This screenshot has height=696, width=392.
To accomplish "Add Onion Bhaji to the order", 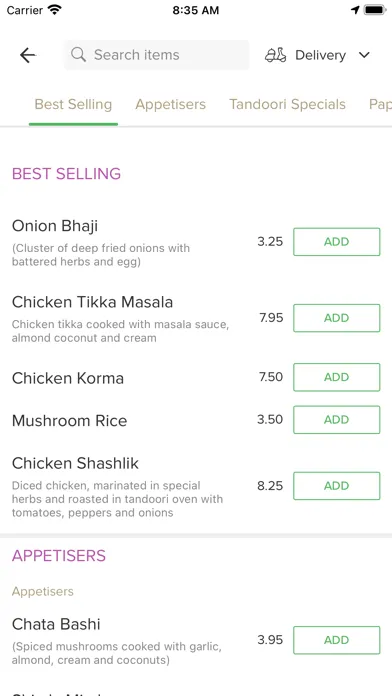I will 337,242.
